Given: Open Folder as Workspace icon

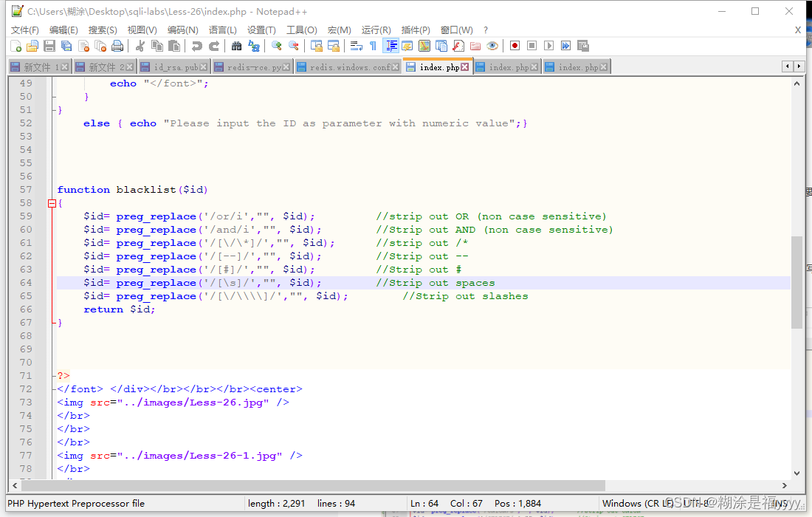Looking at the screenshot, I should tap(475, 46).
